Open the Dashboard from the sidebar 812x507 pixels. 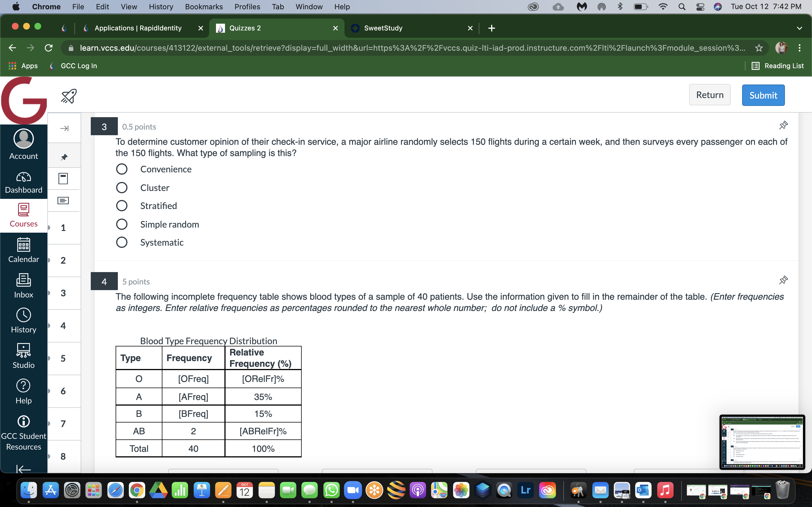coord(23,182)
